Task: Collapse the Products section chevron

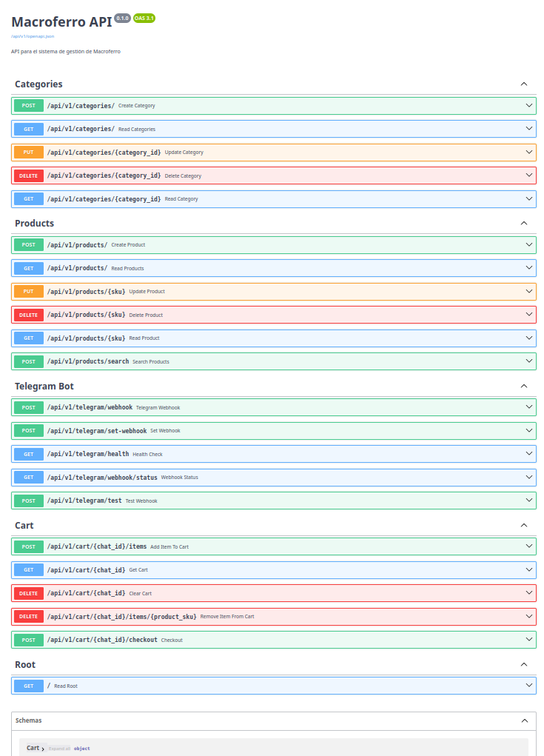Action: click(x=524, y=223)
